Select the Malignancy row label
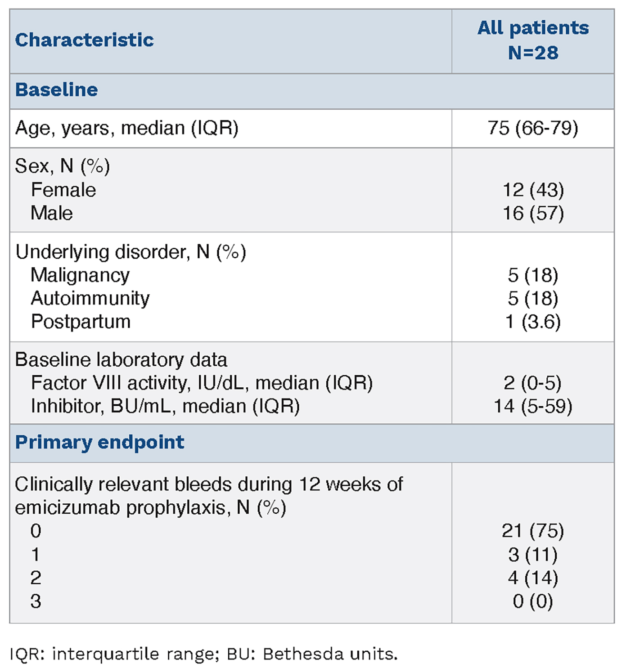 coord(80,275)
